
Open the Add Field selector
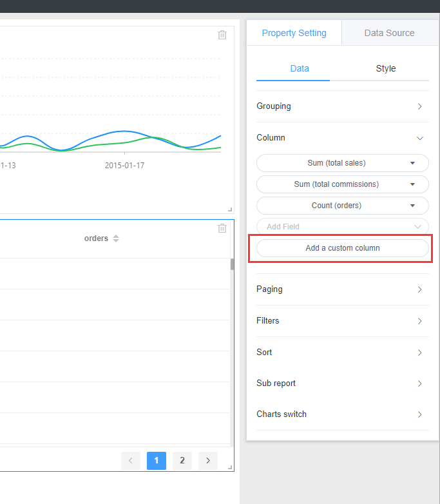(343, 227)
